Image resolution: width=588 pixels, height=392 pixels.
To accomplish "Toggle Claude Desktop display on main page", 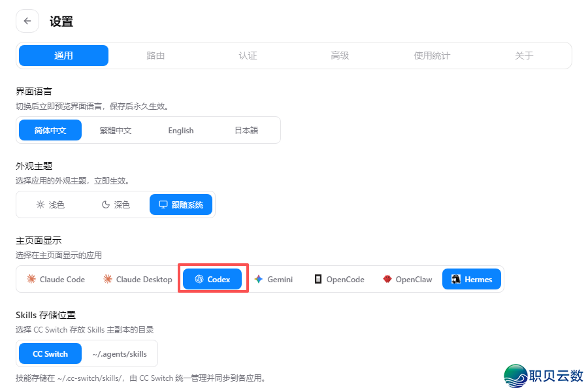I will pyautogui.click(x=138, y=279).
